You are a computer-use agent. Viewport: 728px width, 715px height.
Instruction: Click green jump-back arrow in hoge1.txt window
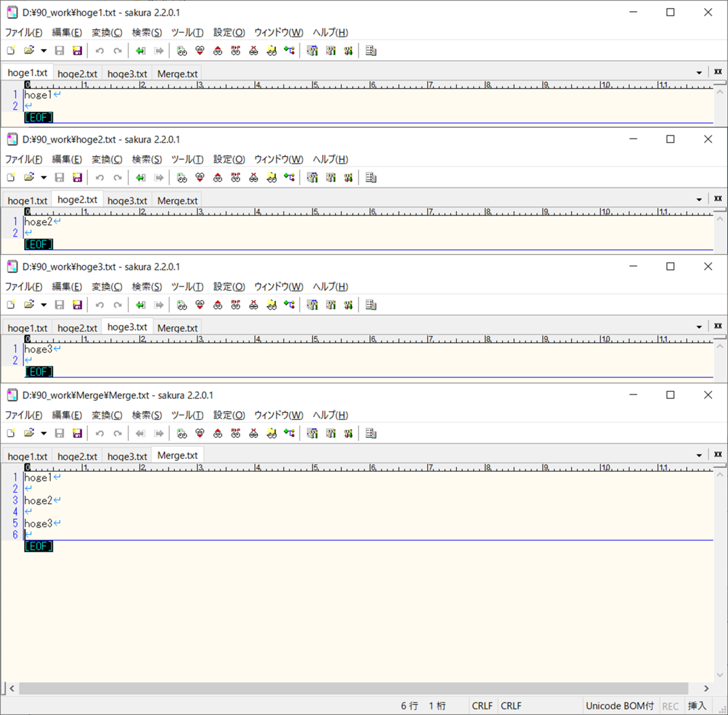[x=140, y=51]
